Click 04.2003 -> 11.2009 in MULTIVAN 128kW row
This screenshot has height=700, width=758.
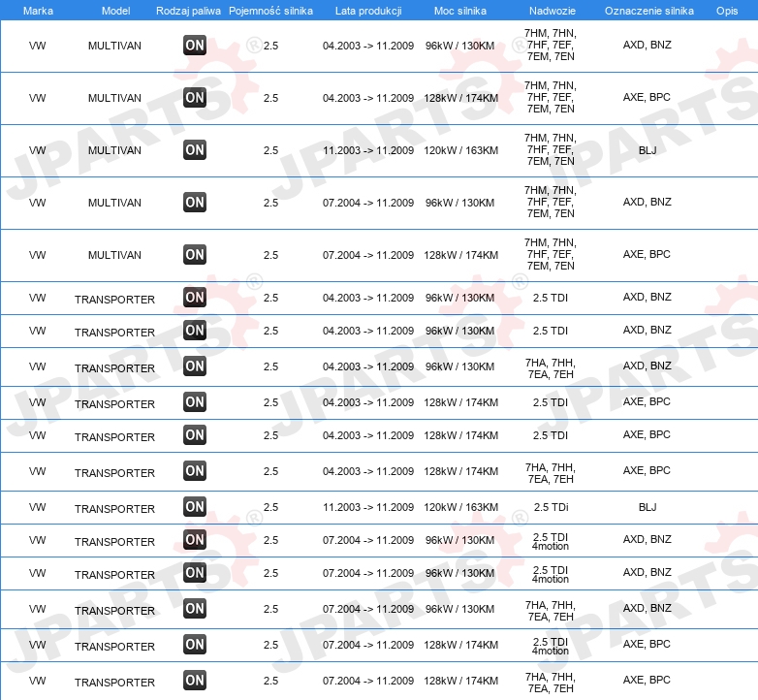[368, 98]
